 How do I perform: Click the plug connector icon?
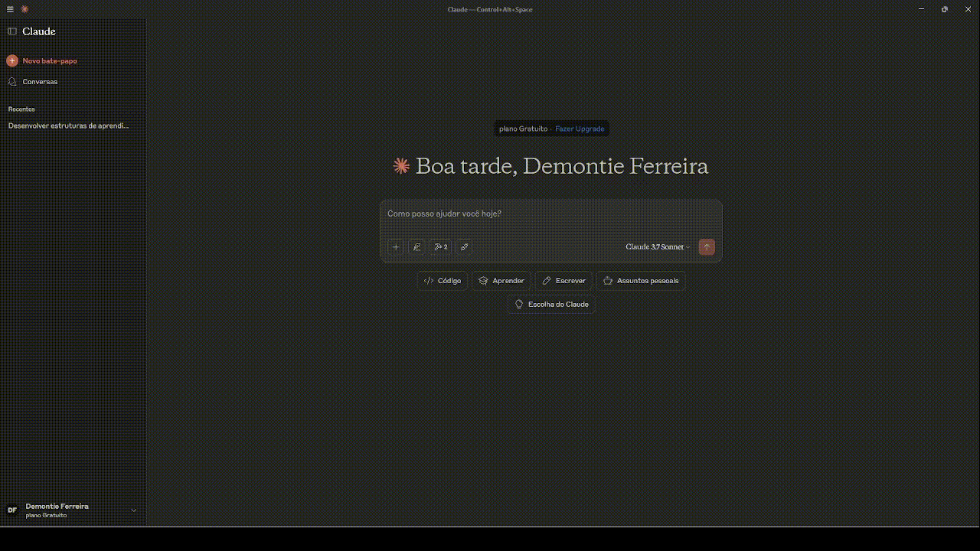pos(464,246)
